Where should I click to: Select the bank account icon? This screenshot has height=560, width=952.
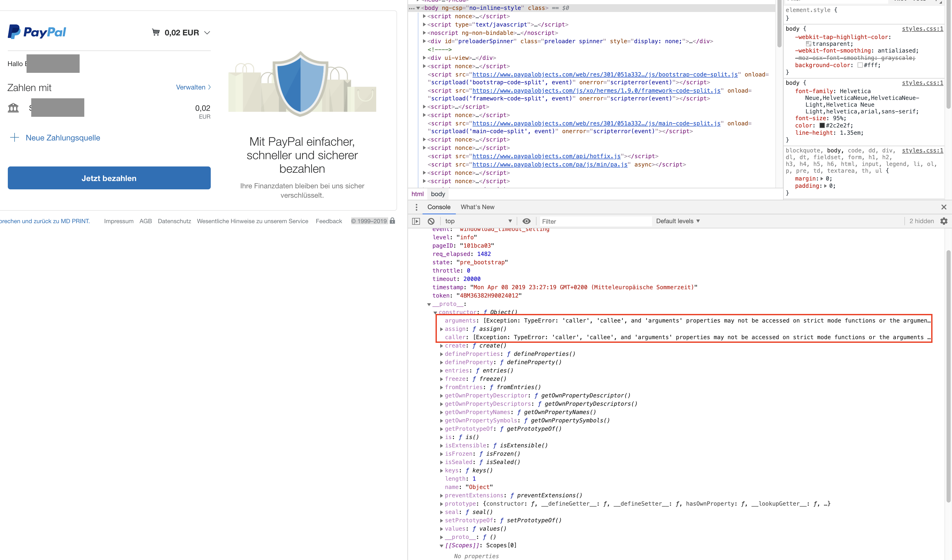13,108
